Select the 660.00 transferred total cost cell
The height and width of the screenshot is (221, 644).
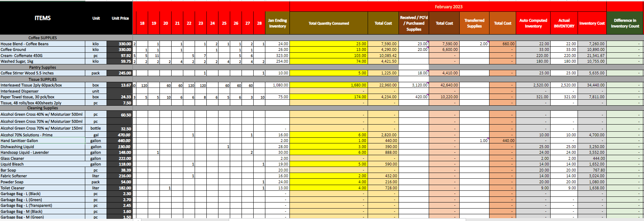point(503,44)
